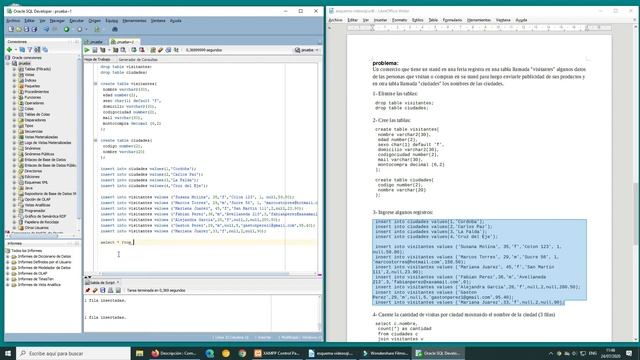
Task: Switch to XAMPP Control Panel on taskbar
Action: (278, 353)
